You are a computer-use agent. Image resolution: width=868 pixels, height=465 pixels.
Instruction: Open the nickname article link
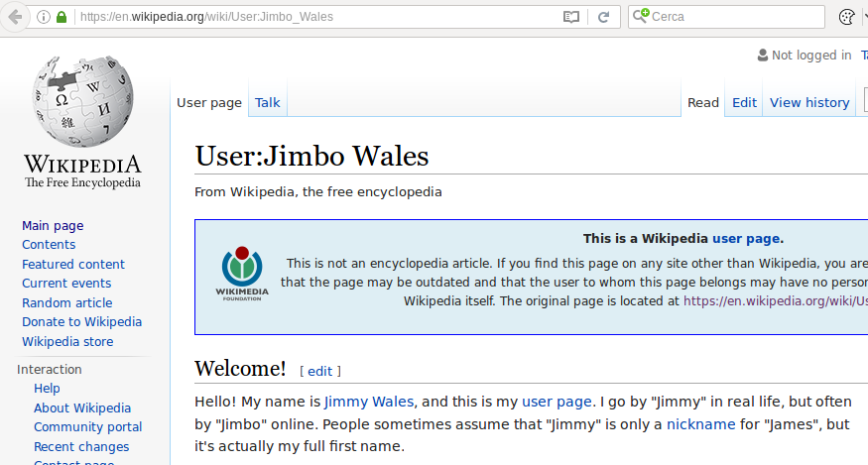point(700,424)
